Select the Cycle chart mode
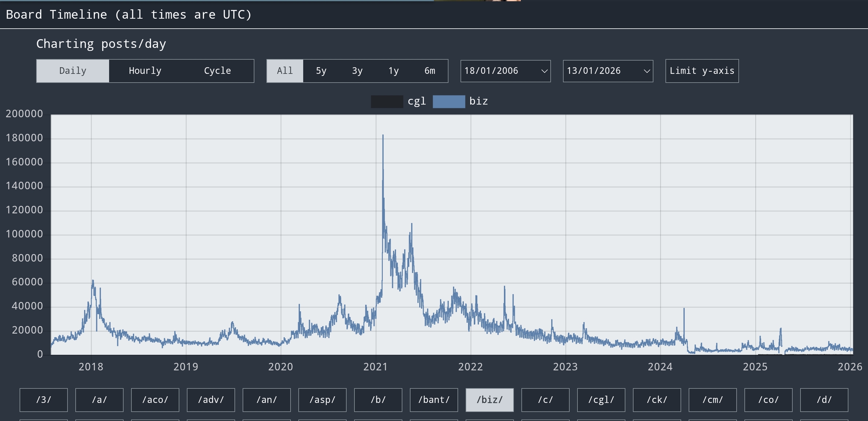This screenshot has width=868, height=421. point(217,71)
